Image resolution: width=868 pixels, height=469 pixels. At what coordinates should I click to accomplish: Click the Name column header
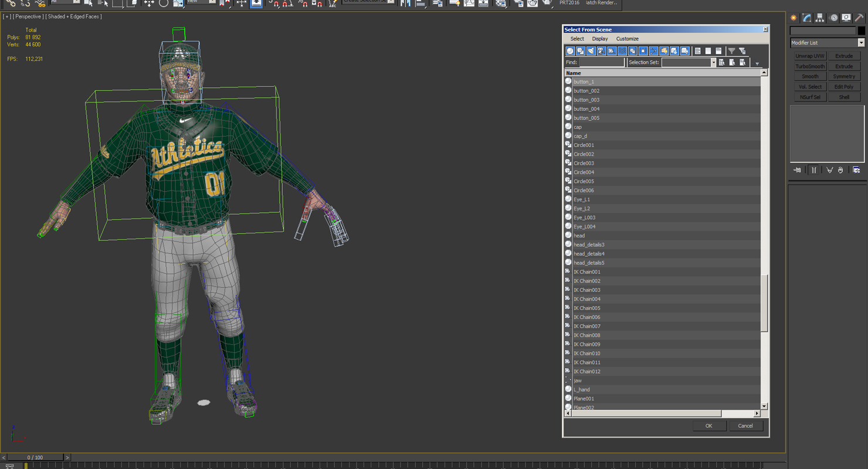click(662, 73)
